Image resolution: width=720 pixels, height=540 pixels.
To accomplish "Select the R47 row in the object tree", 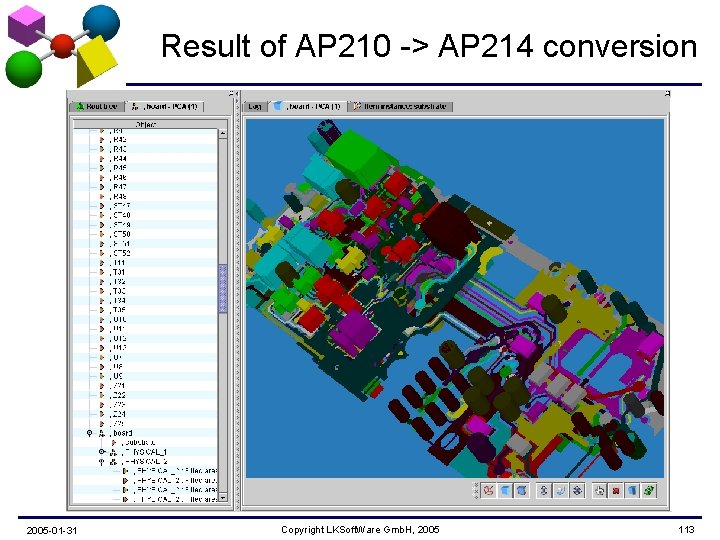I will pyautogui.click(x=145, y=187).
